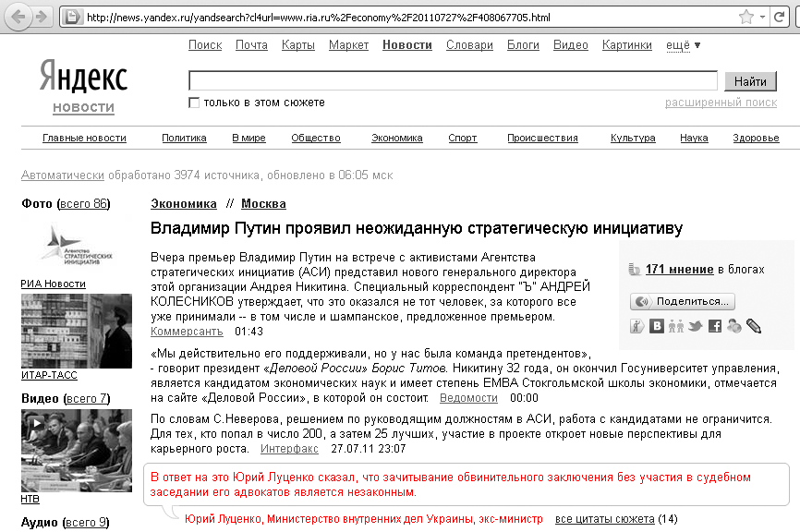Bookmark the page with the star icon
This screenshot has height=532, width=800.
click(746, 17)
